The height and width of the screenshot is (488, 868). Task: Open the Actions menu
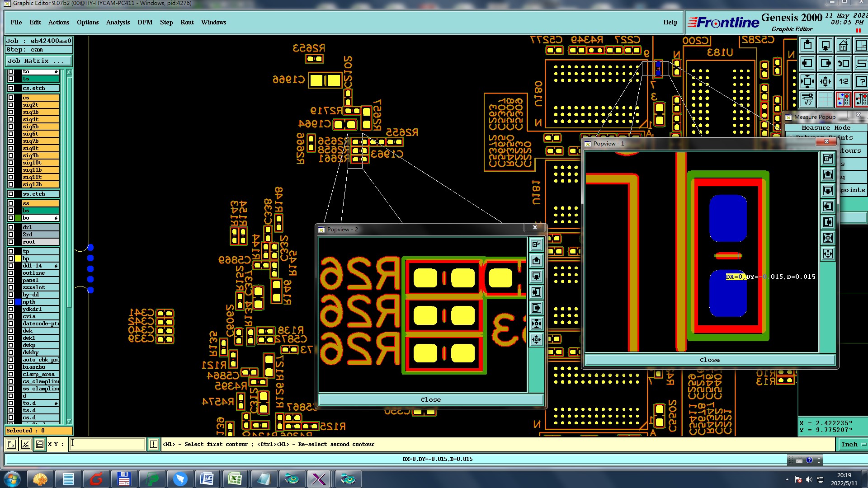coord(59,22)
